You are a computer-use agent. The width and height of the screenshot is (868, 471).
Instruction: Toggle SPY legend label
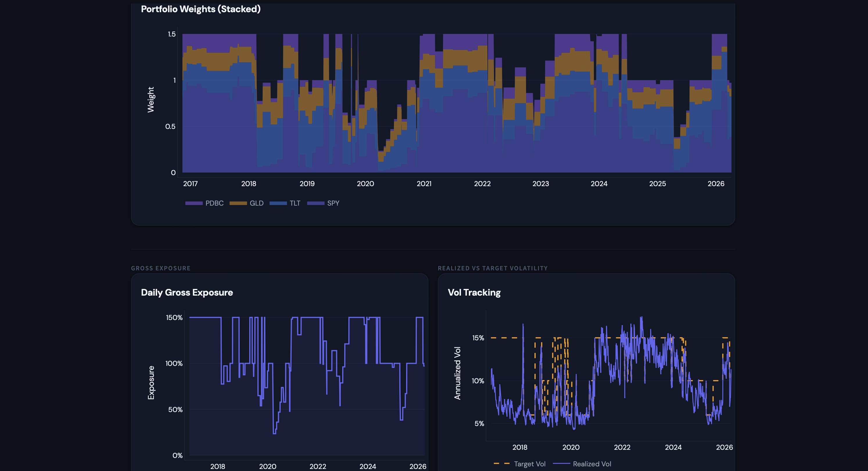pos(333,203)
